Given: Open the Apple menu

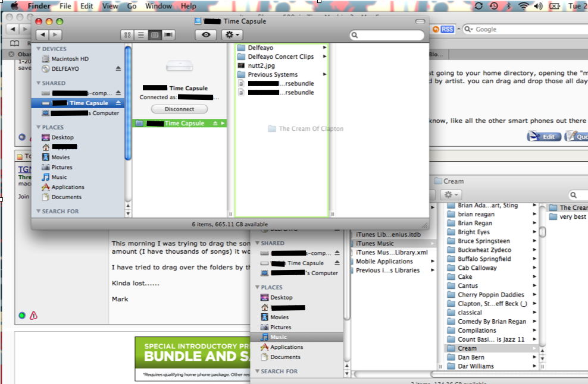Looking at the screenshot, I should tap(14, 6).
